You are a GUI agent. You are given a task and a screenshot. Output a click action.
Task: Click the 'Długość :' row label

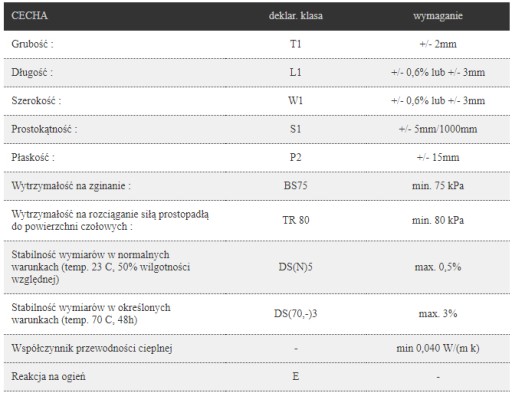tap(32, 72)
